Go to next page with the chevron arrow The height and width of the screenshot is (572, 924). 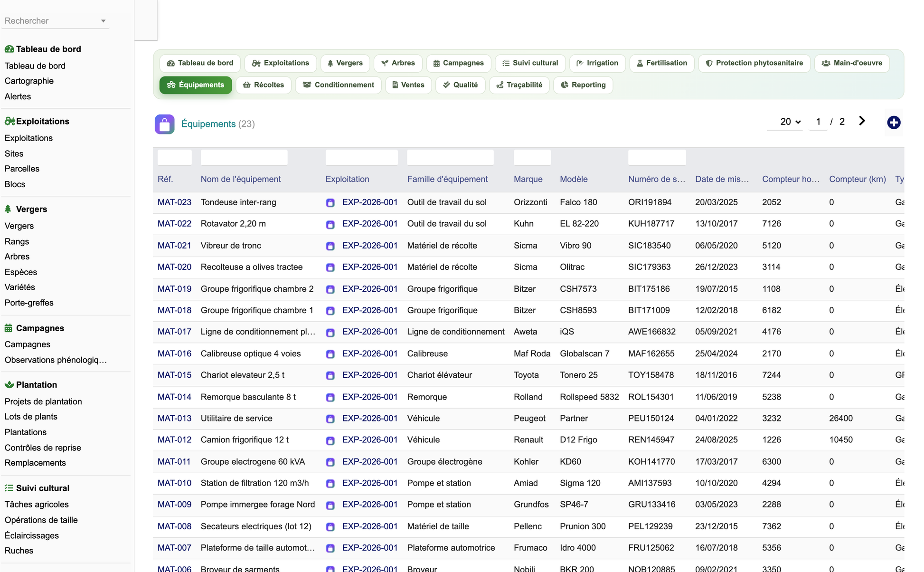pos(862,121)
